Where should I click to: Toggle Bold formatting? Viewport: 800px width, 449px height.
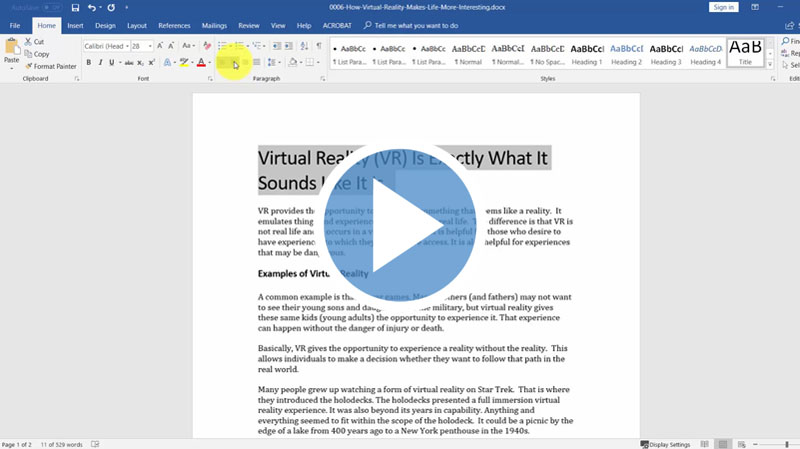[x=88, y=62]
